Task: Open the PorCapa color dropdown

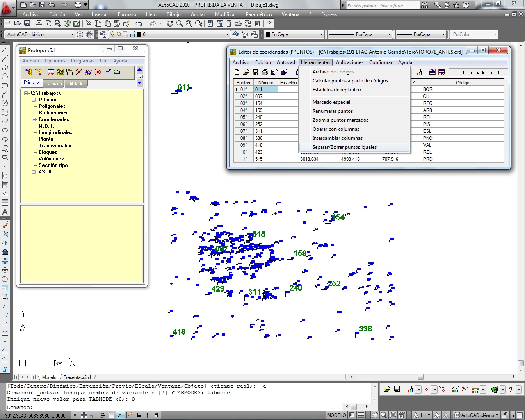Action: click(294, 34)
